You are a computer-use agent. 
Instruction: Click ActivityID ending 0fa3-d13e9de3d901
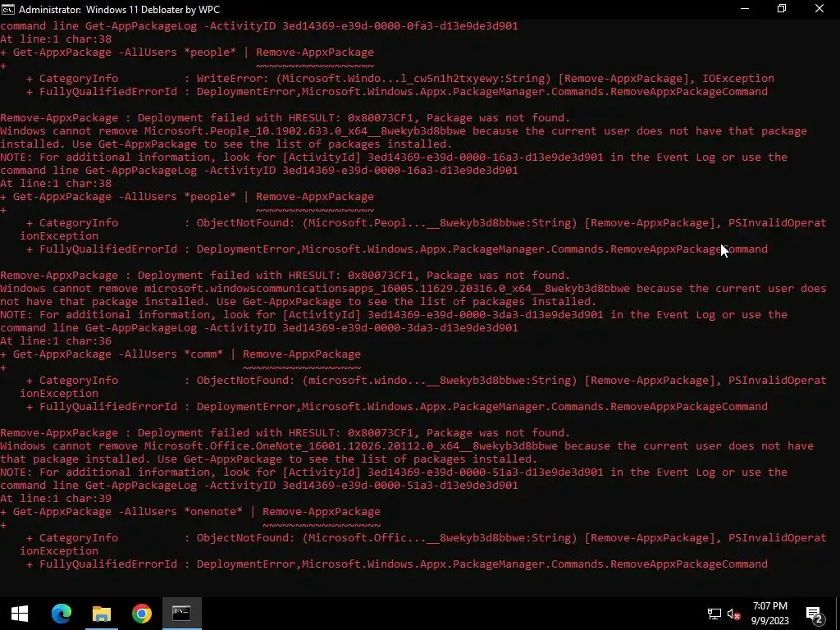coord(400,25)
